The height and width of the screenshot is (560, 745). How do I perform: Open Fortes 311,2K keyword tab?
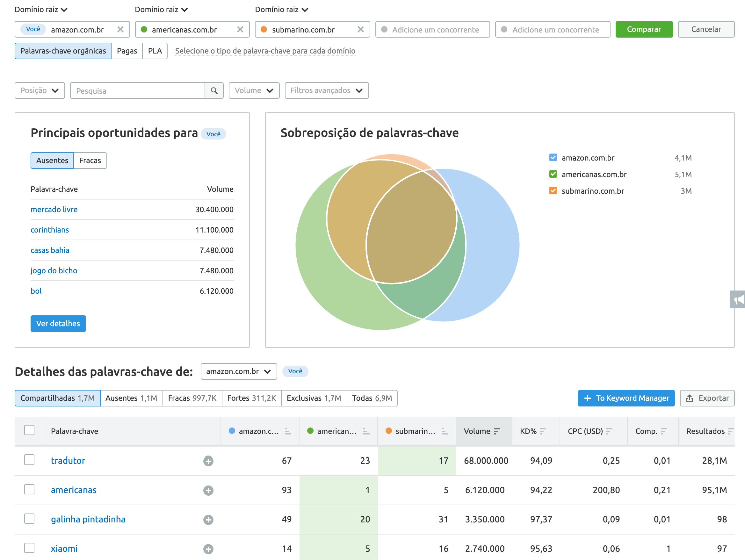click(252, 398)
